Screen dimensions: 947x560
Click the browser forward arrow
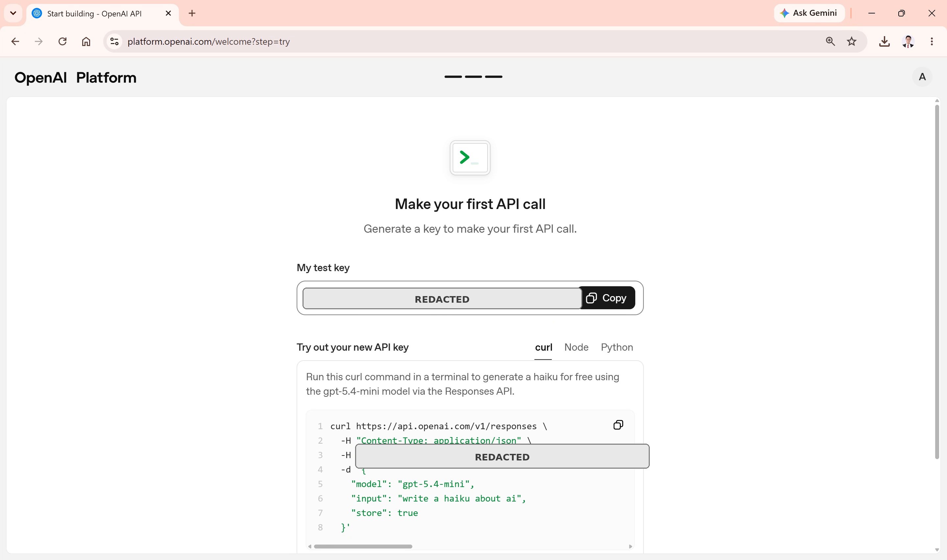coord(38,41)
